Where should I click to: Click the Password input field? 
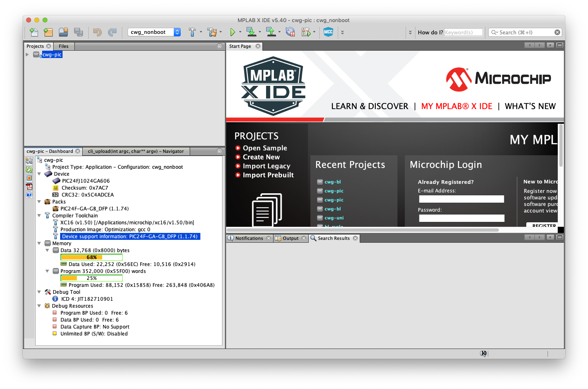click(x=462, y=218)
